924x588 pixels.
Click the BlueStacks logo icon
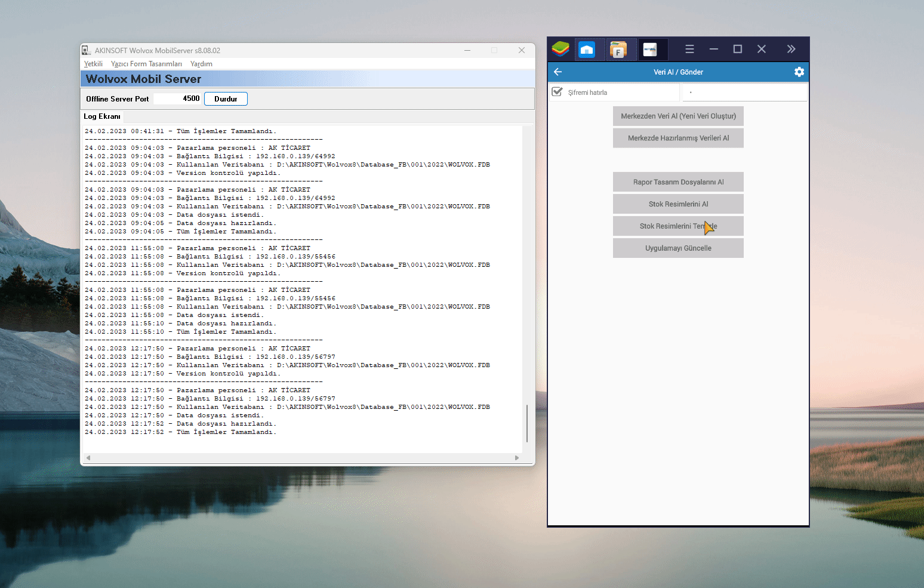pyautogui.click(x=560, y=49)
